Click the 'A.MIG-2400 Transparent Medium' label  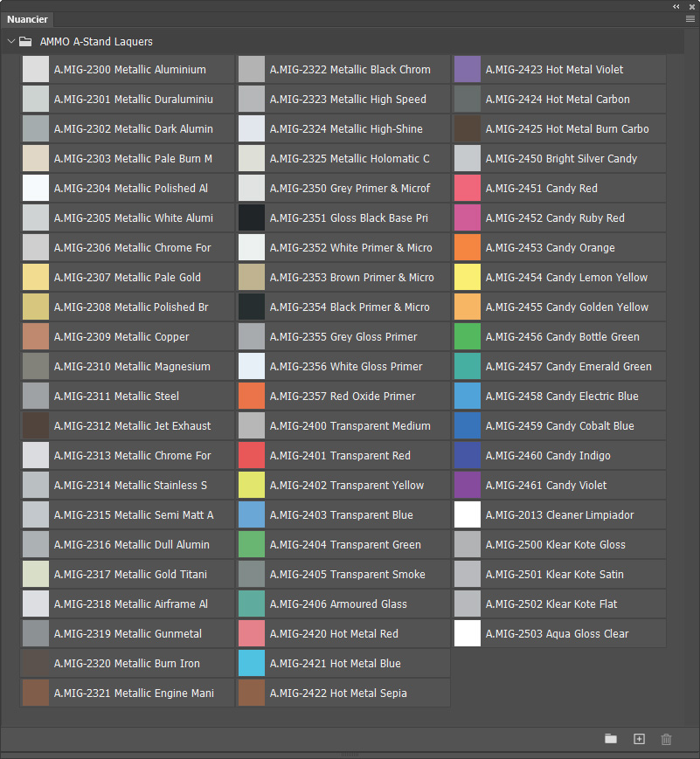(x=350, y=426)
